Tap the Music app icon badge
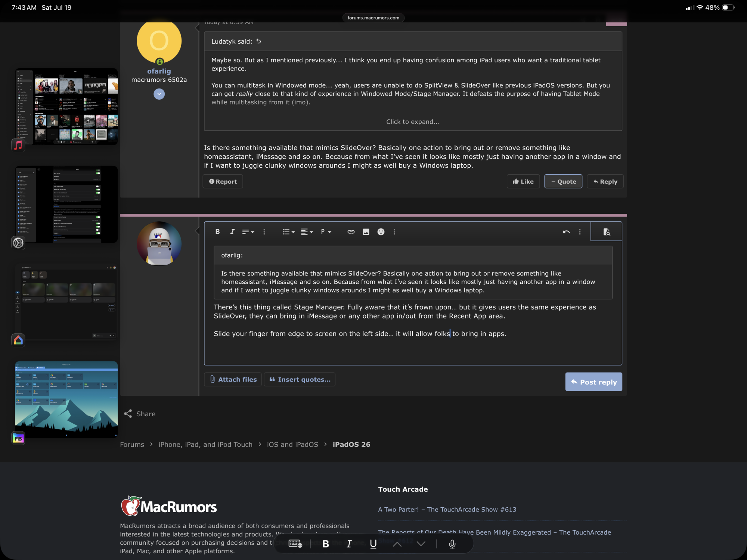This screenshot has width=747, height=560. click(x=18, y=145)
